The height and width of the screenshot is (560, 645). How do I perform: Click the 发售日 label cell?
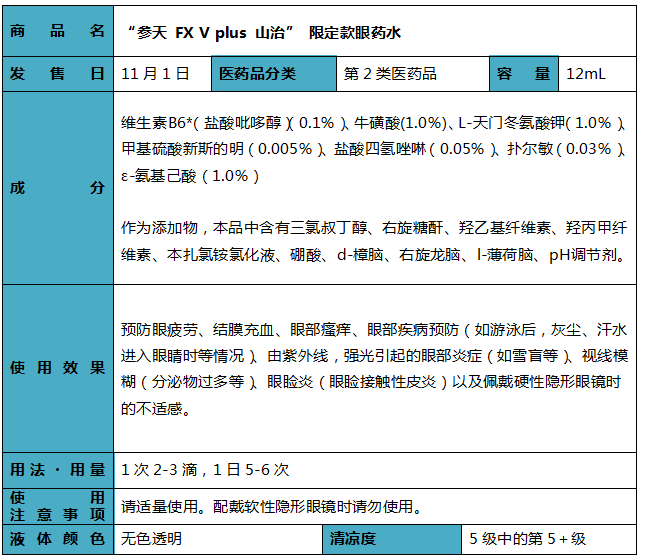(58, 74)
